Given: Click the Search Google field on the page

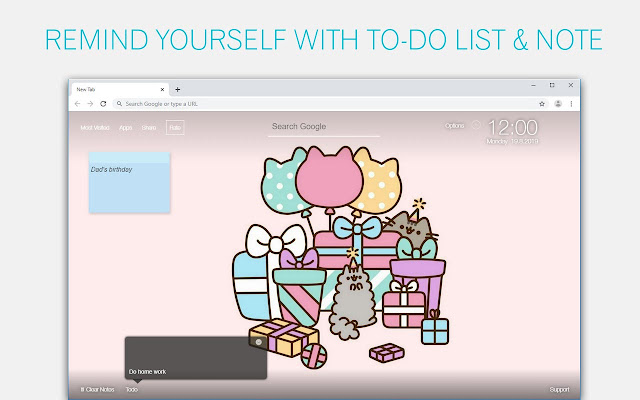Looking at the screenshot, I should tap(324, 127).
